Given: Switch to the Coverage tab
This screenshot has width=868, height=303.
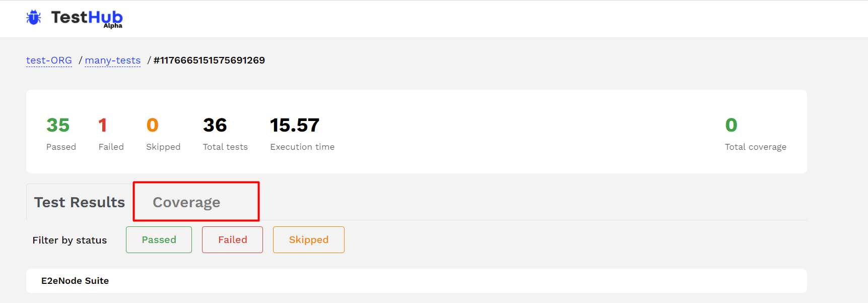Looking at the screenshot, I should 186,202.
